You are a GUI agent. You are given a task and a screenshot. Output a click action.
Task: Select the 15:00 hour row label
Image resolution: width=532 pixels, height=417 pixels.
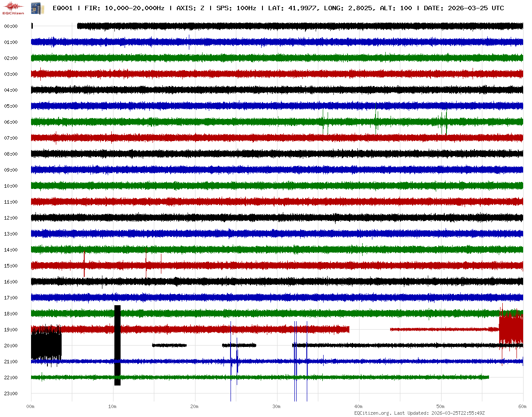[11, 266]
